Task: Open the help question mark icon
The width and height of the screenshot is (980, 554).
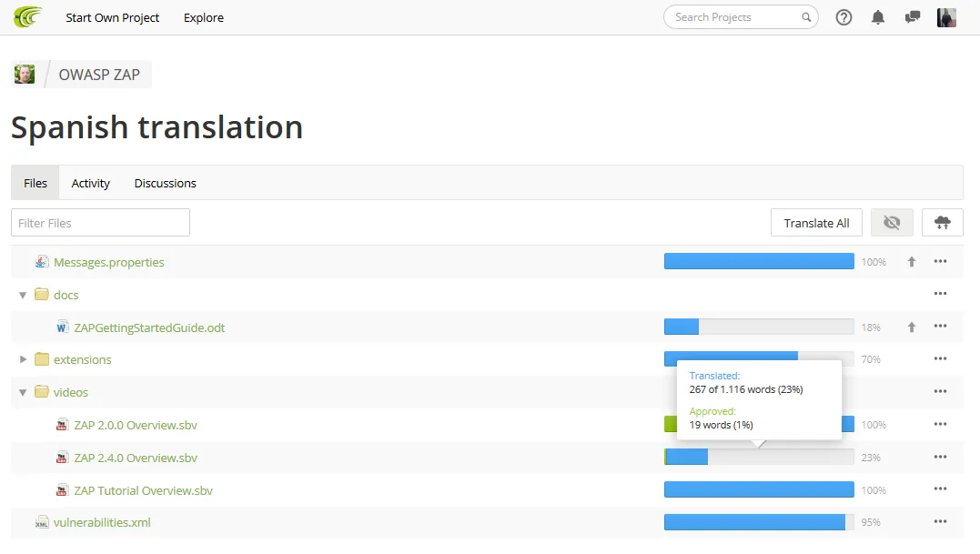Action: 844,17
